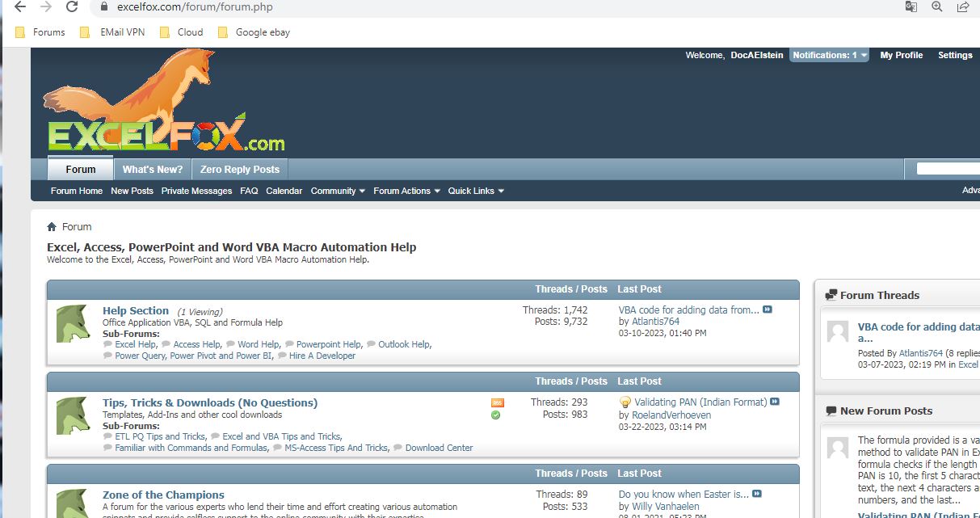This screenshot has height=518, width=980.
Task: Click the New Forum Posts chat icon
Action: (x=831, y=411)
